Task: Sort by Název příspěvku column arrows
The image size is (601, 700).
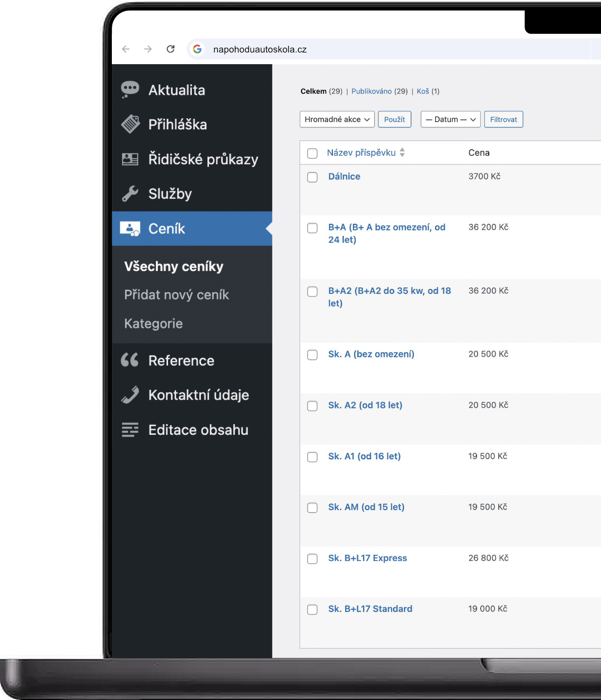Action: 402,153
